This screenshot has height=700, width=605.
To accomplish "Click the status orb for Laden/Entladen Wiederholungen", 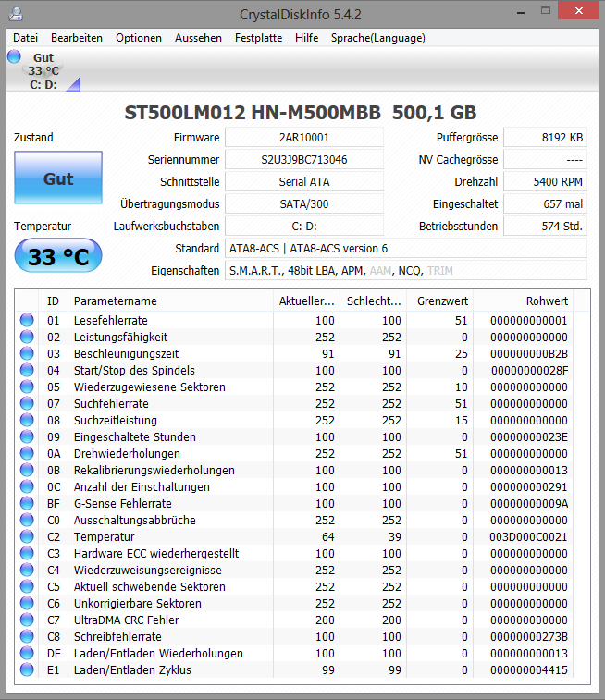I will coord(27,653).
